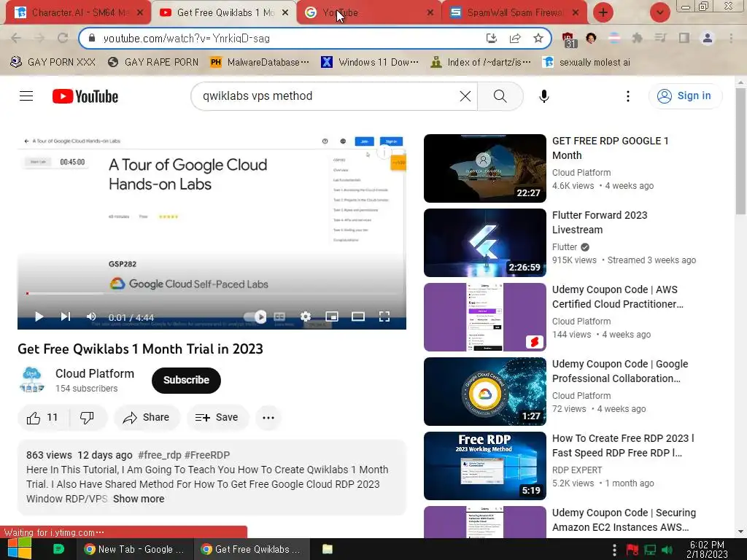Open Windows 11 Dow… bookmark
Image resolution: width=747 pixels, height=560 pixels.
coord(370,63)
